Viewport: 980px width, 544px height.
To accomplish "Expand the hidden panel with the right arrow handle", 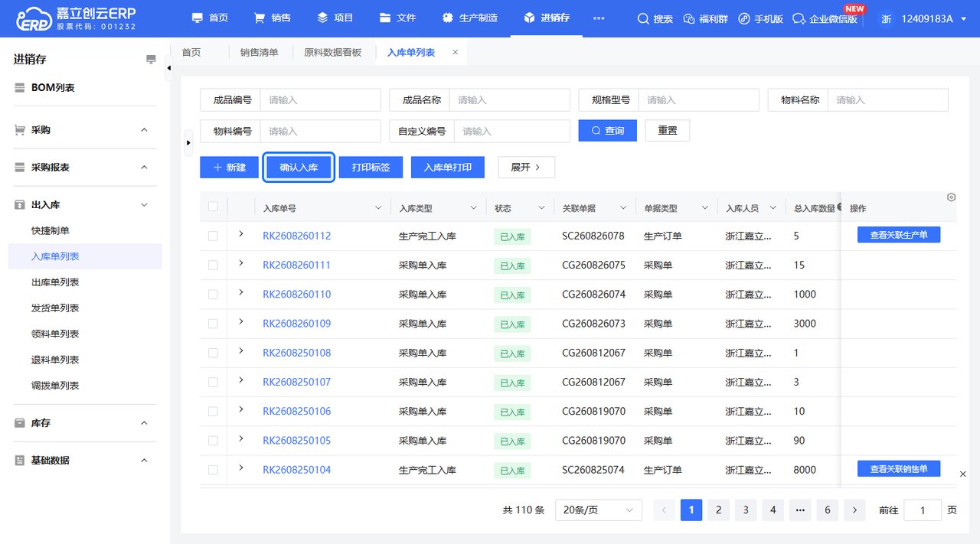I will 188,142.
